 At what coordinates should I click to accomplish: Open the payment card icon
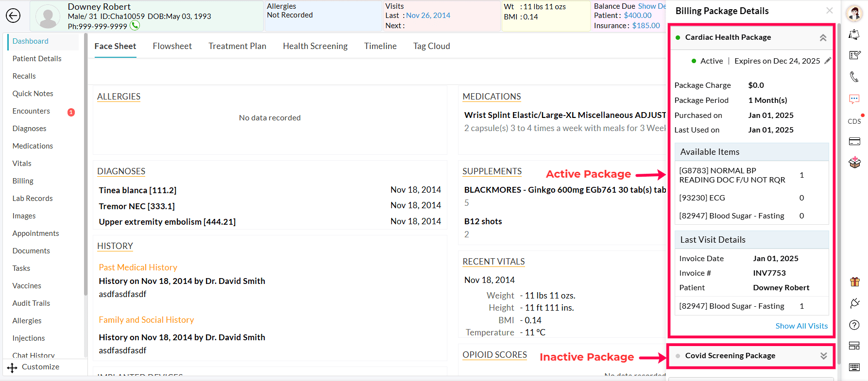pyautogui.click(x=854, y=142)
